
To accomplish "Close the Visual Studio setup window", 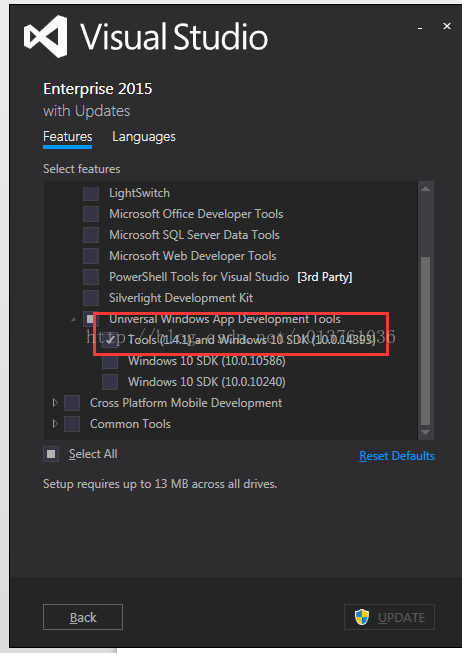I will click(447, 26).
